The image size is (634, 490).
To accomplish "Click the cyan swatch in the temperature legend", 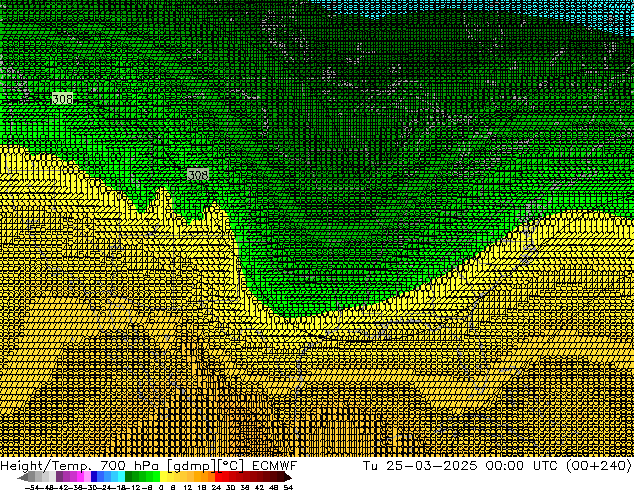I will (x=121, y=476).
